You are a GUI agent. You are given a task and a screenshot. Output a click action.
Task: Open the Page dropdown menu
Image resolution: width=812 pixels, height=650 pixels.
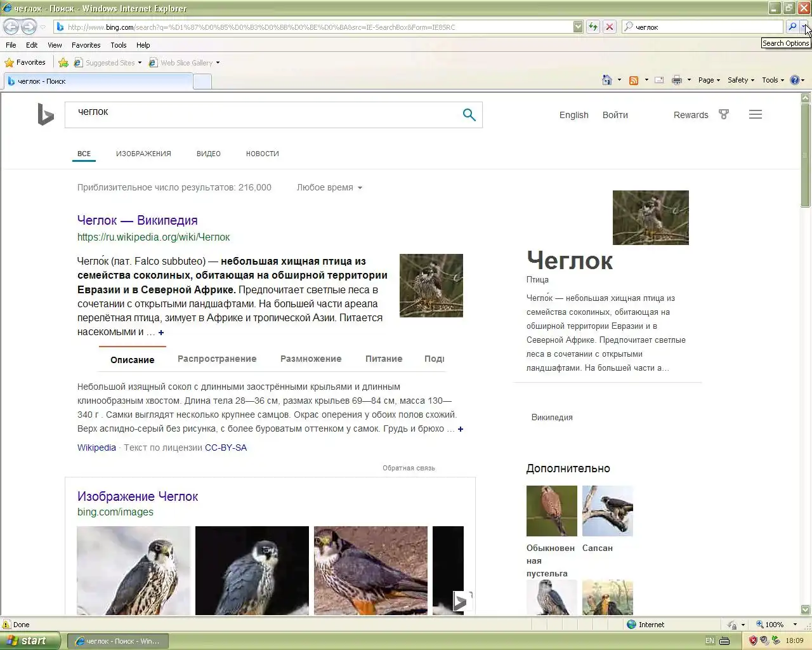(709, 80)
